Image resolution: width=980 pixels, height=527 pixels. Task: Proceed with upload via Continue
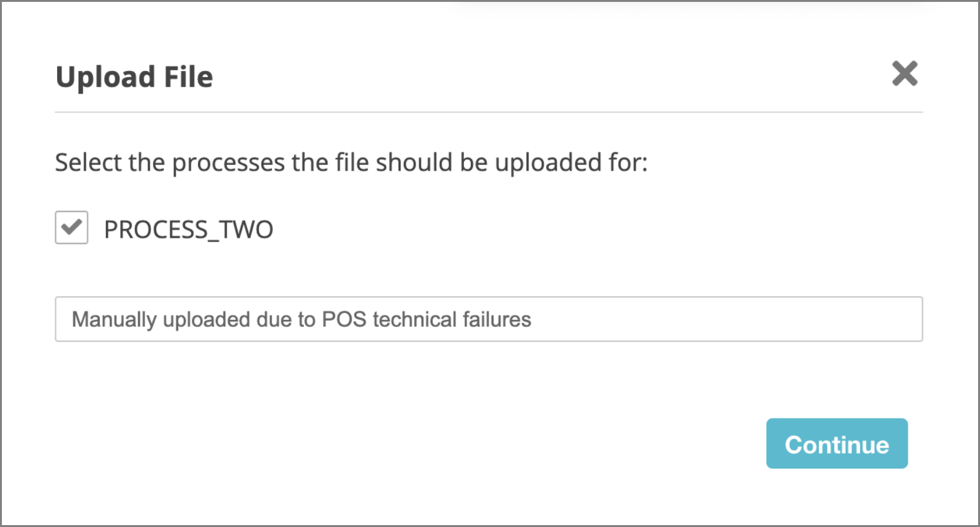point(836,444)
